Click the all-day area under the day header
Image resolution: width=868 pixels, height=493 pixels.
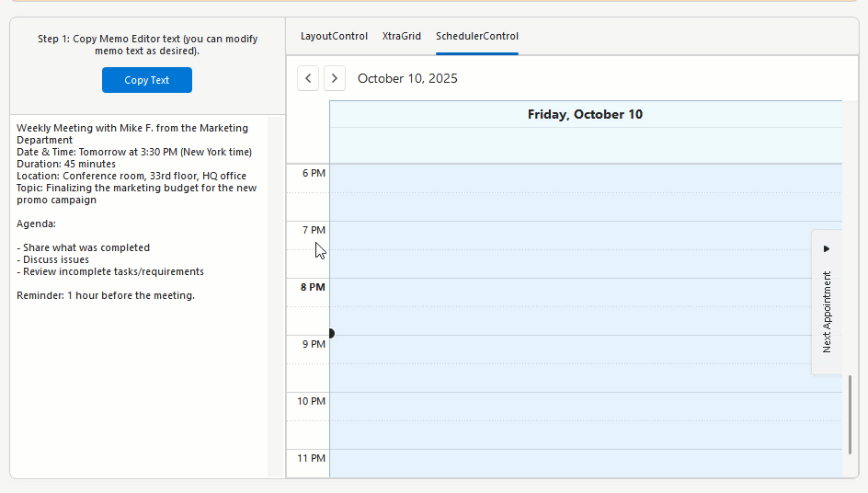pos(586,145)
